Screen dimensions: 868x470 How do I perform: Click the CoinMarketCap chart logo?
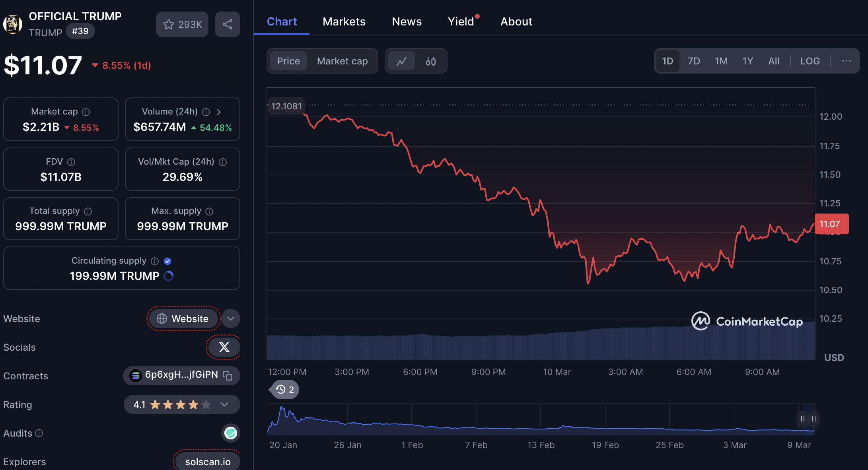(x=747, y=321)
